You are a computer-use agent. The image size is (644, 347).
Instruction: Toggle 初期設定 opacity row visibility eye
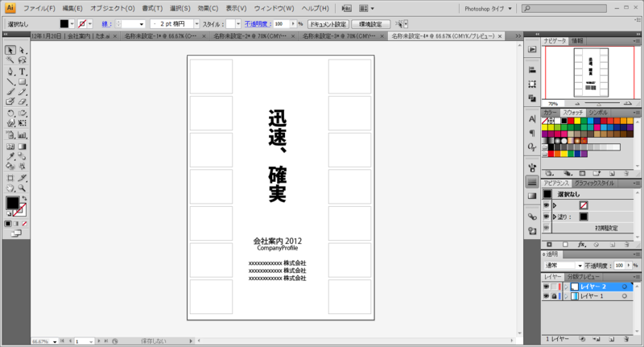pos(547,228)
